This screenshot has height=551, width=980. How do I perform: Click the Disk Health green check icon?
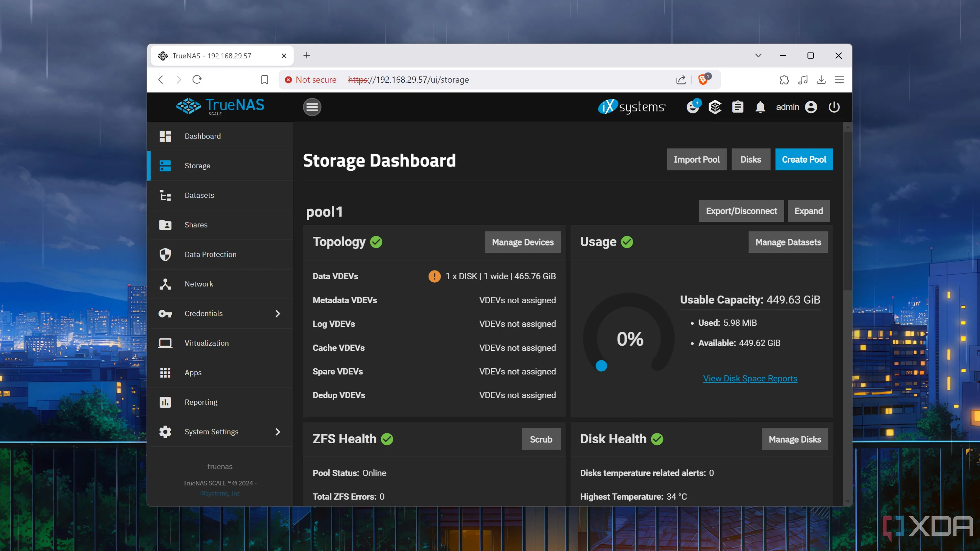click(x=657, y=439)
